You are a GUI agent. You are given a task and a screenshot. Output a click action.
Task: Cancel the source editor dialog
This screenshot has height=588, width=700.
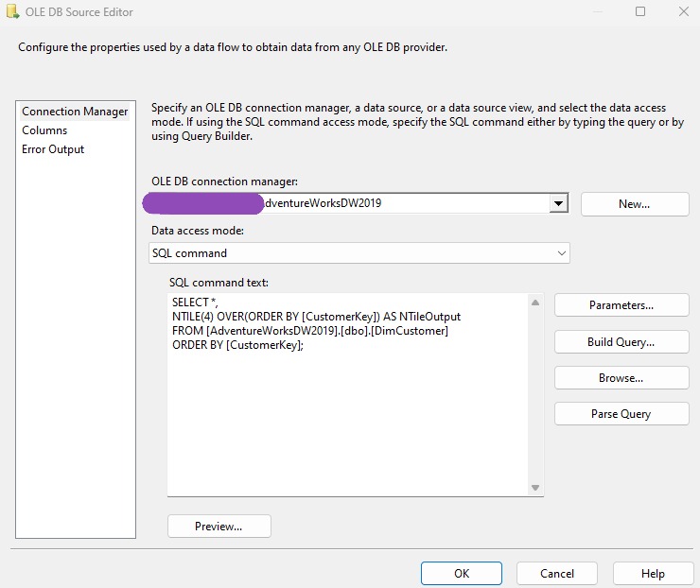click(x=557, y=574)
